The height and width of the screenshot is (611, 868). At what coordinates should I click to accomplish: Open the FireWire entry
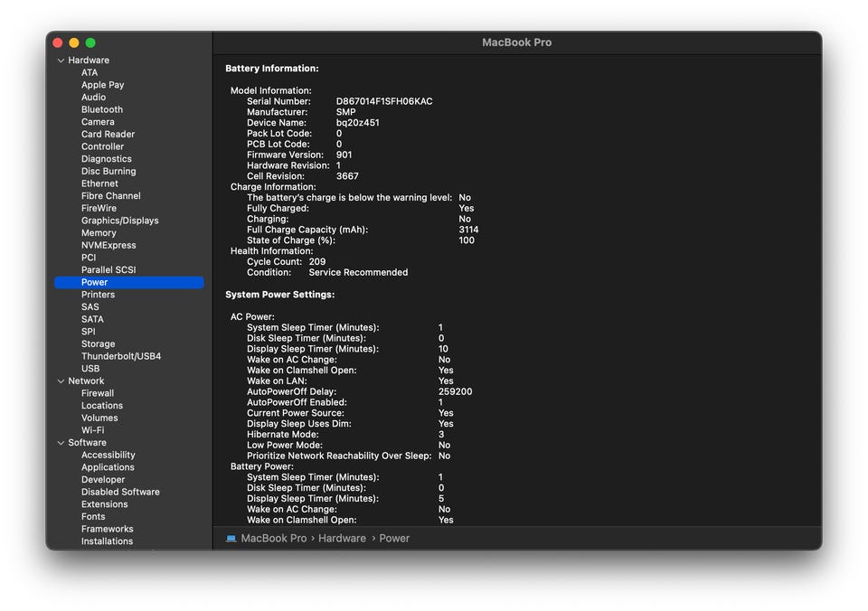[x=99, y=208]
